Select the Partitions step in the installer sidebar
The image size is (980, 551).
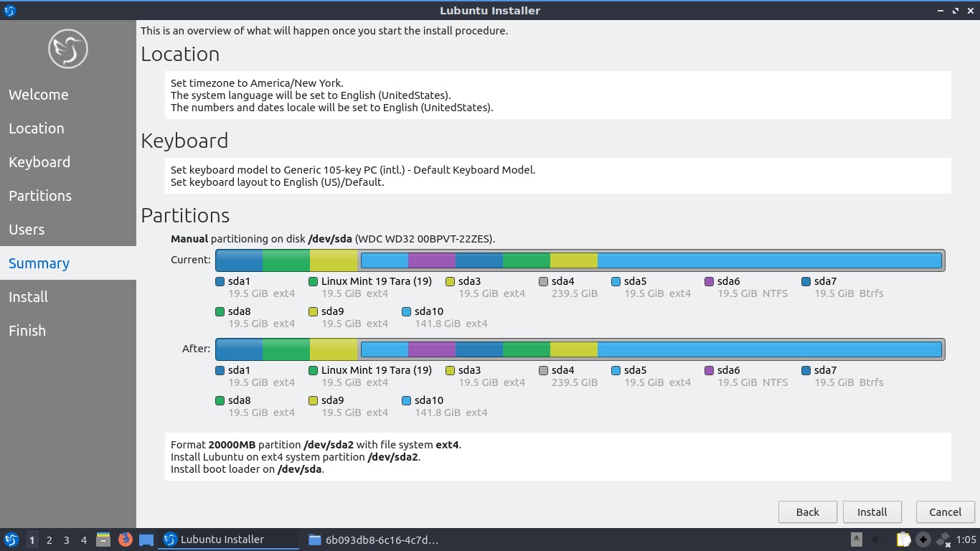pos(39,196)
